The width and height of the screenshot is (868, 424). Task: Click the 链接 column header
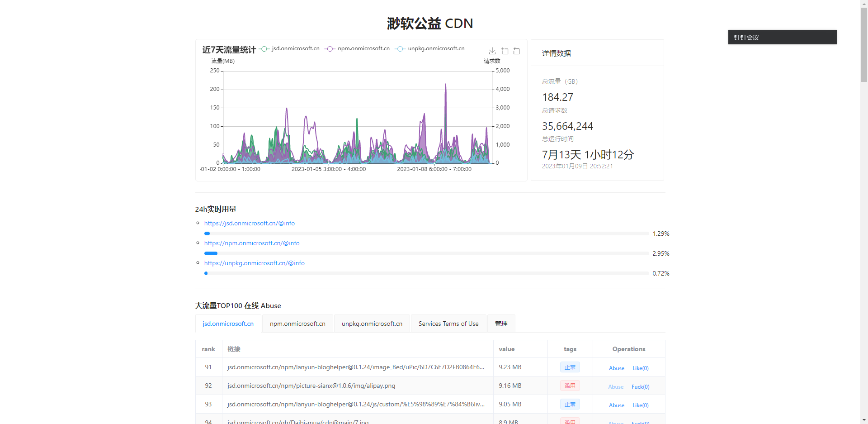(x=358, y=349)
